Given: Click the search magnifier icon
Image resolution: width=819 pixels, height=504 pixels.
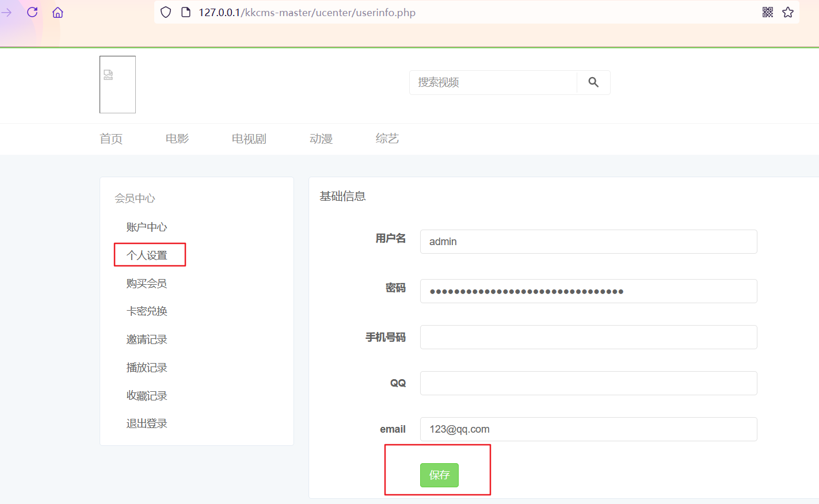Looking at the screenshot, I should (593, 82).
